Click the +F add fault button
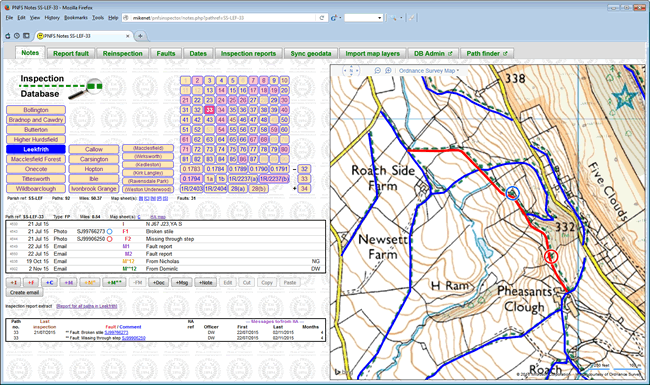Image resolution: width=650 pixels, height=385 pixels. pos(30,283)
